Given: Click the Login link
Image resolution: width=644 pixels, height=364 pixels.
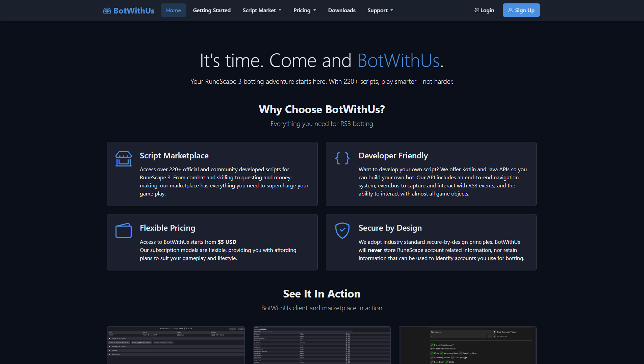Looking at the screenshot, I should pos(484,10).
